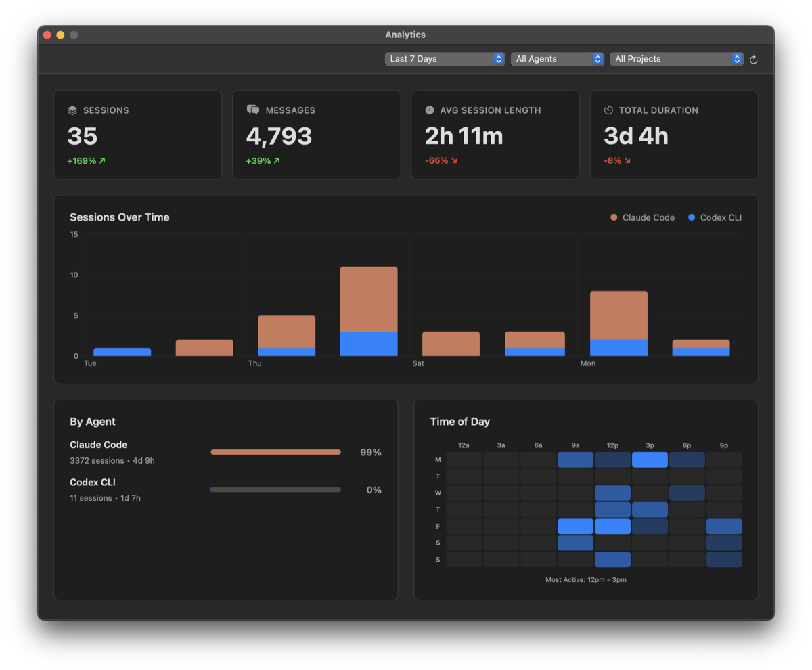Viewport: 812px width, 670px height.
Task: Open the All Agents dropdown
Action: [557, 59]
